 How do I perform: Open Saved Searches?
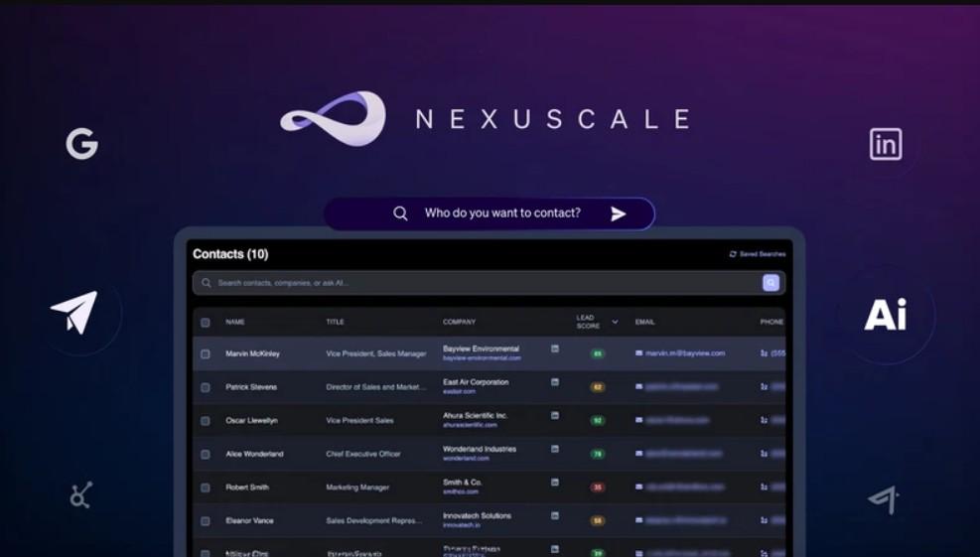[758, 254]
